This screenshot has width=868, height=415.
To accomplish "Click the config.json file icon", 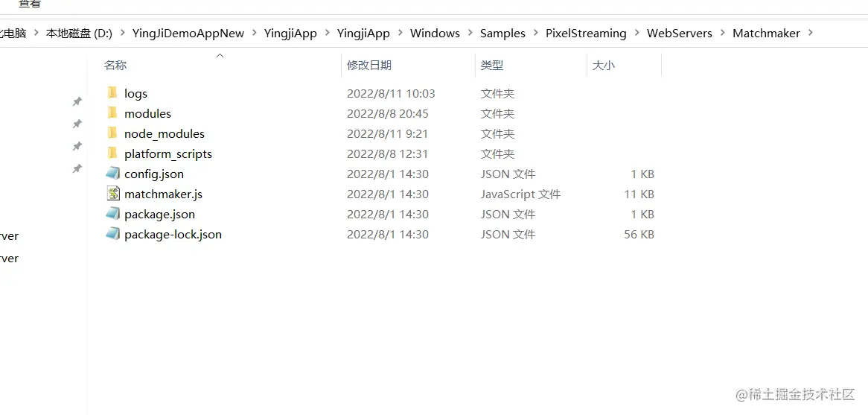I will click(112, 174).
